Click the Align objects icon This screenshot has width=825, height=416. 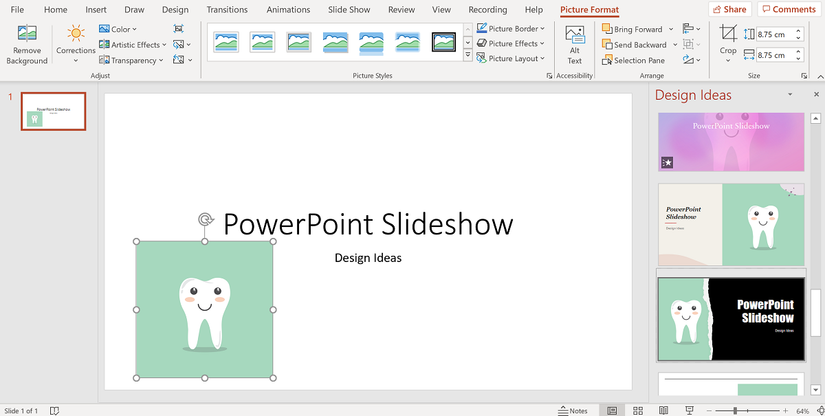pyautogui.click(x=691, y=28)
